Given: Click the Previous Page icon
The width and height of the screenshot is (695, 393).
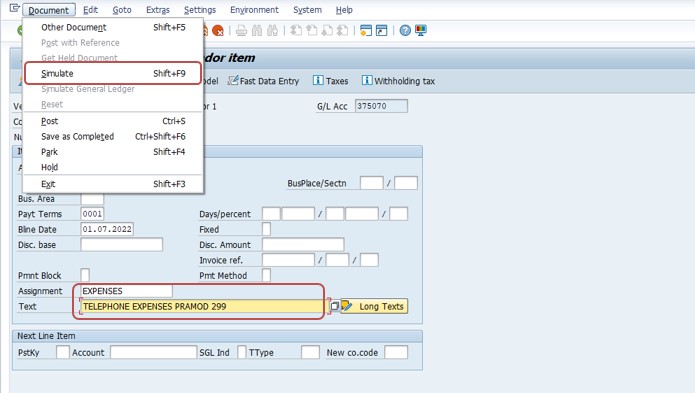Looking at the screenshot, I should 312,31.
